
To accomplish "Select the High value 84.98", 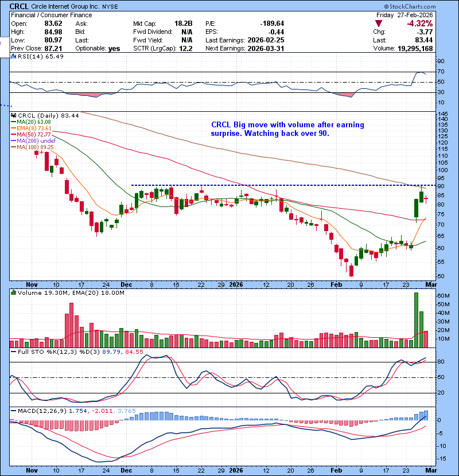I will tap(53, 32).
